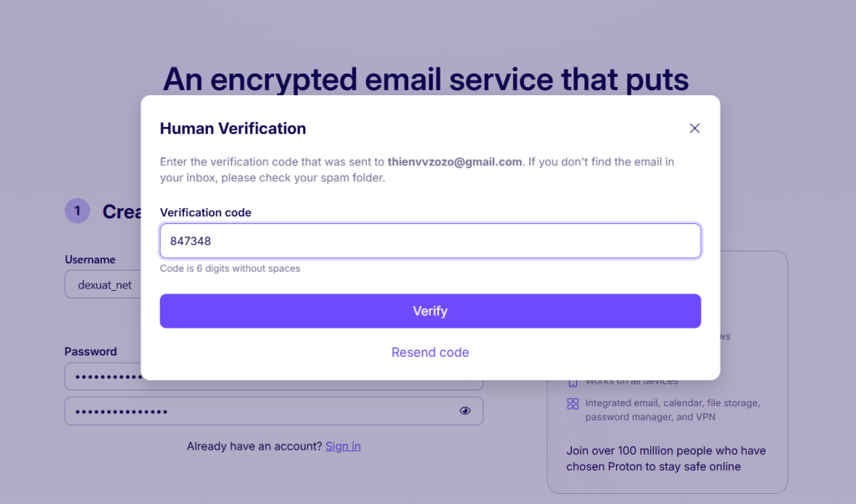This screenshot has height=504, width=856.
Task: Click the 'An encrypted email service' headline
Action: (425, 79)
